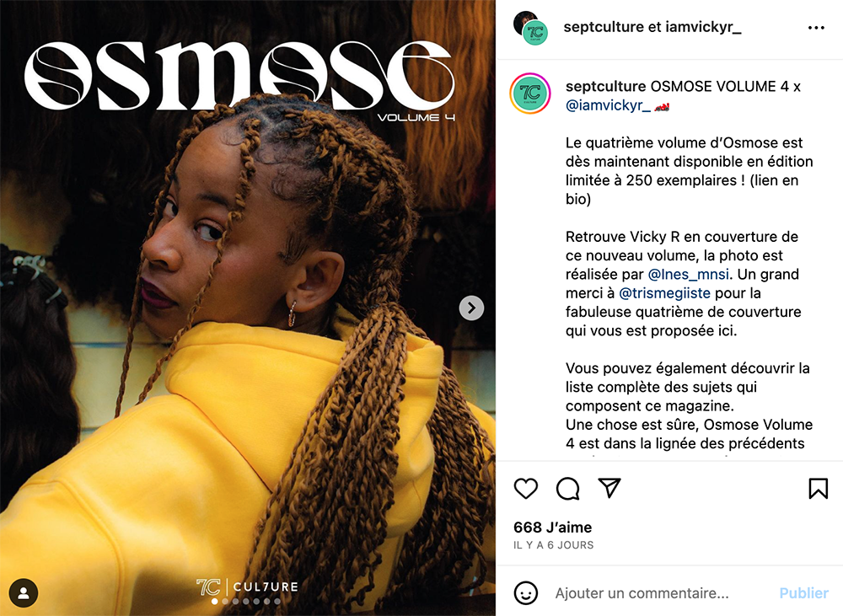Open the emoji picker smiley icon
This screenshot has width=843, height=616.
click(x=526, y=593)
